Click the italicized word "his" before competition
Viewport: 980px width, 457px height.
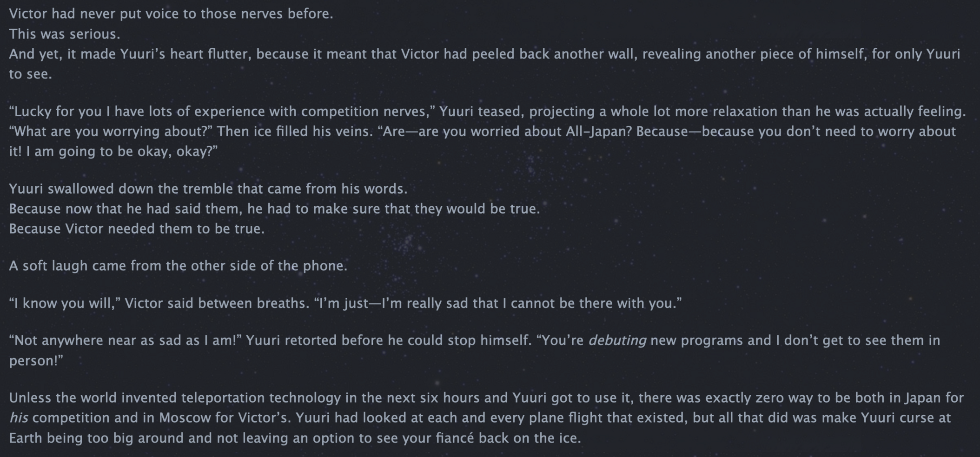pyautogui.click(x=19, y=418)
